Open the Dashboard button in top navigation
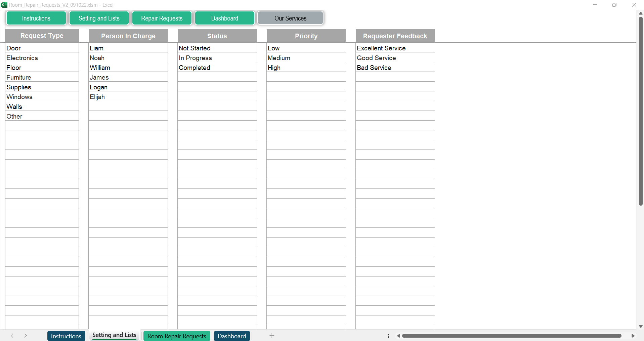 224,18
